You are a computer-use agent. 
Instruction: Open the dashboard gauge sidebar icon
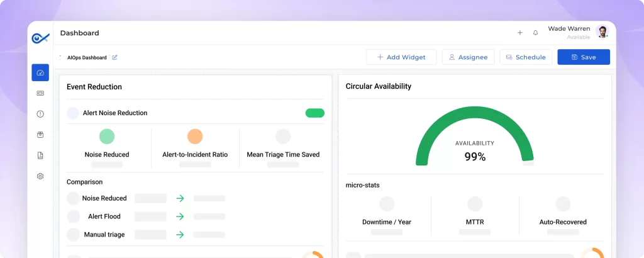tap(40, 73)
